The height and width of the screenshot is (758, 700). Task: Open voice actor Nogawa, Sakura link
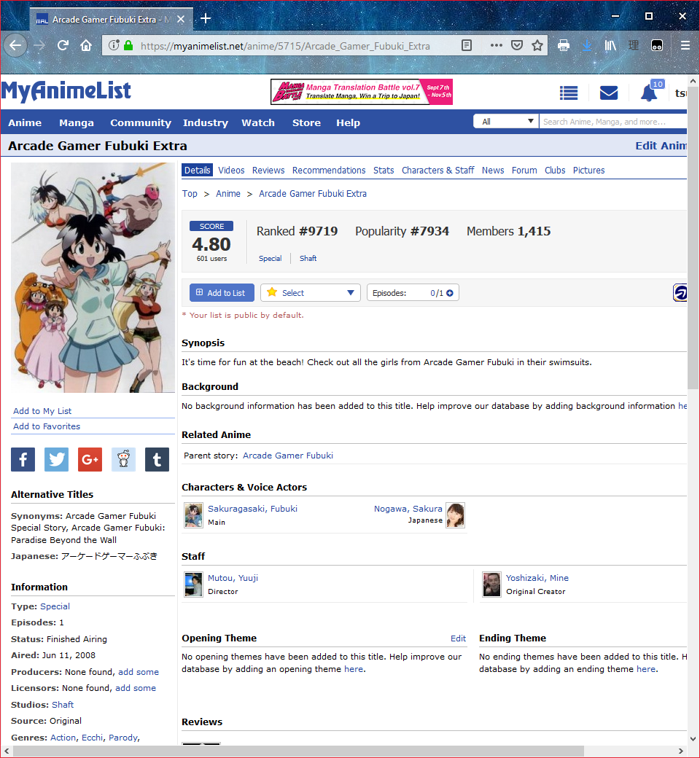click(408, 509)
